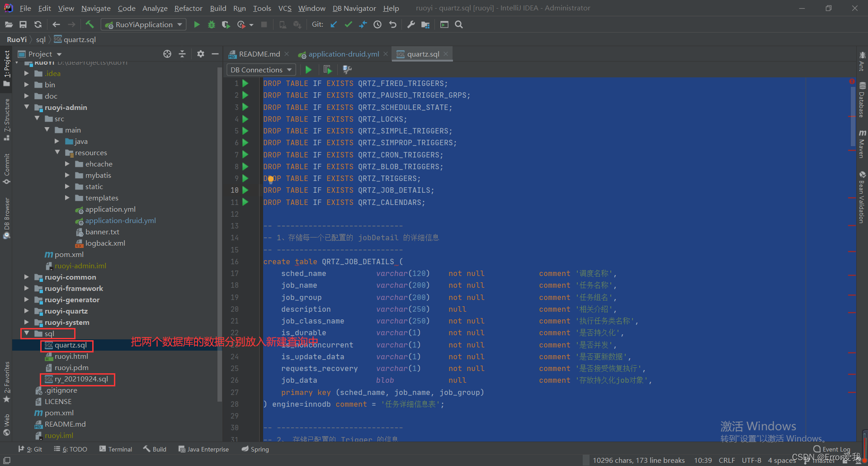
Task: Search everywhere magnifier icon
Action: click(x=459, y=24)
